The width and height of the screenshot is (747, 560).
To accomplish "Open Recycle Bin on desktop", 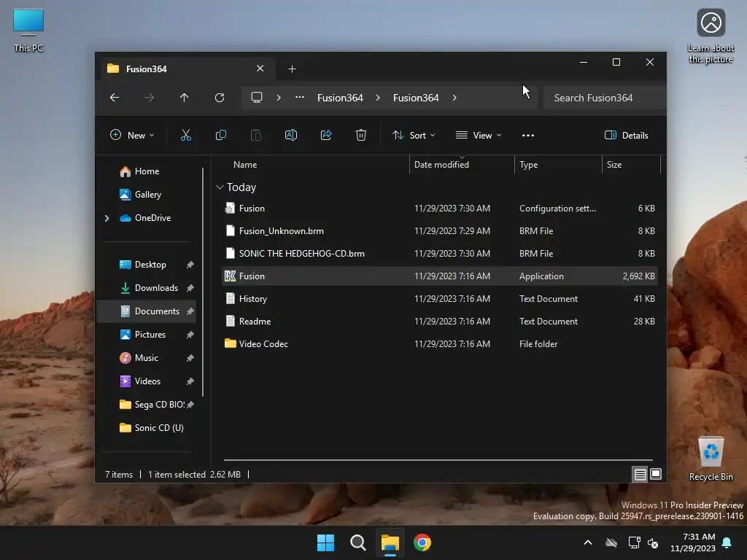I will [x=711, y=459].
